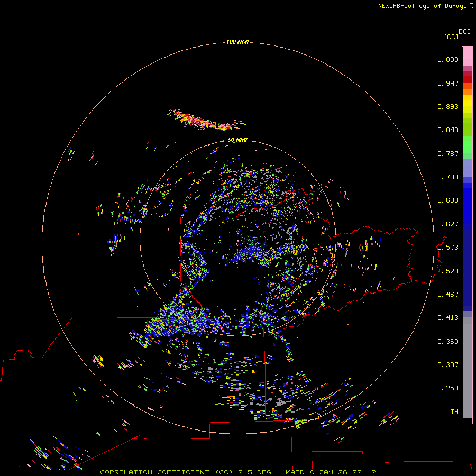The image size is (476, 476).
Task: Click the 0.413 scale value
Action: pyautogui.click(x=448, y=318)
